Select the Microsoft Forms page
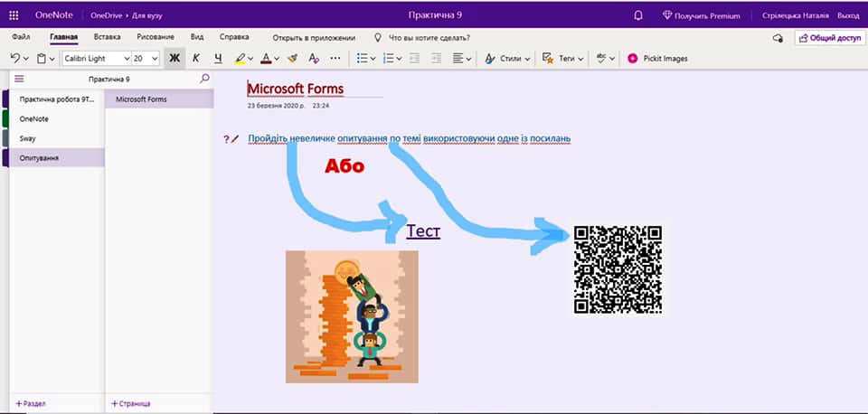The image size is (868, 414). [159, 99]
